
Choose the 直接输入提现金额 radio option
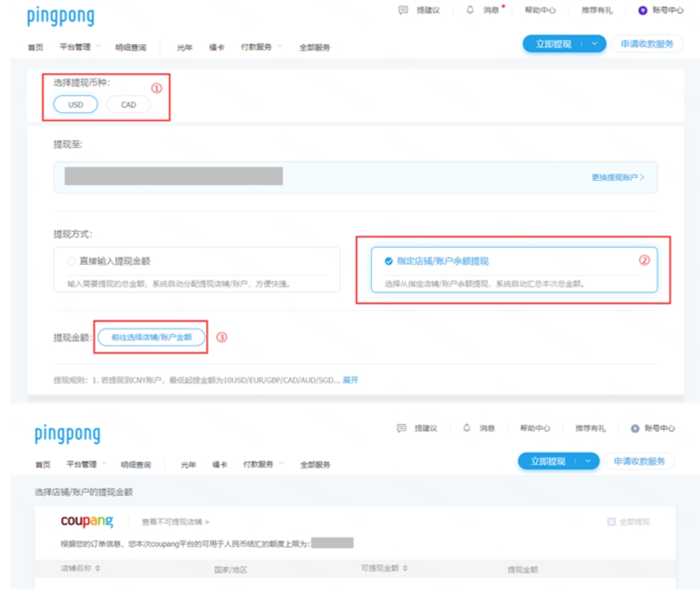pyautogui.click(x=71, y=262)
